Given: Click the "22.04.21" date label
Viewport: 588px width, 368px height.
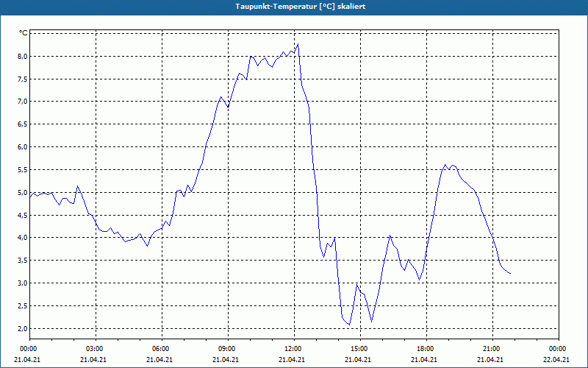Looking at the screenshot, I should tap(556, 359).
